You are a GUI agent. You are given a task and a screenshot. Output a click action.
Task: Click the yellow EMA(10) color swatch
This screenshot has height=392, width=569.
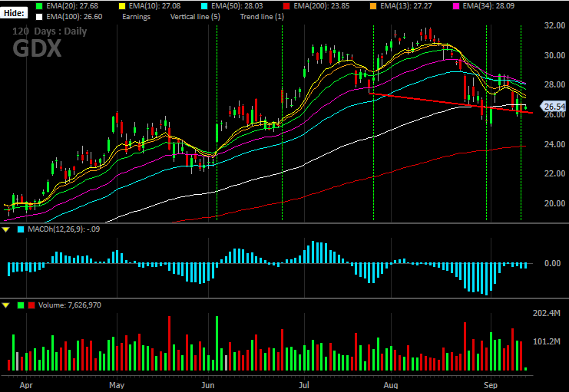[x=123, y=6]
